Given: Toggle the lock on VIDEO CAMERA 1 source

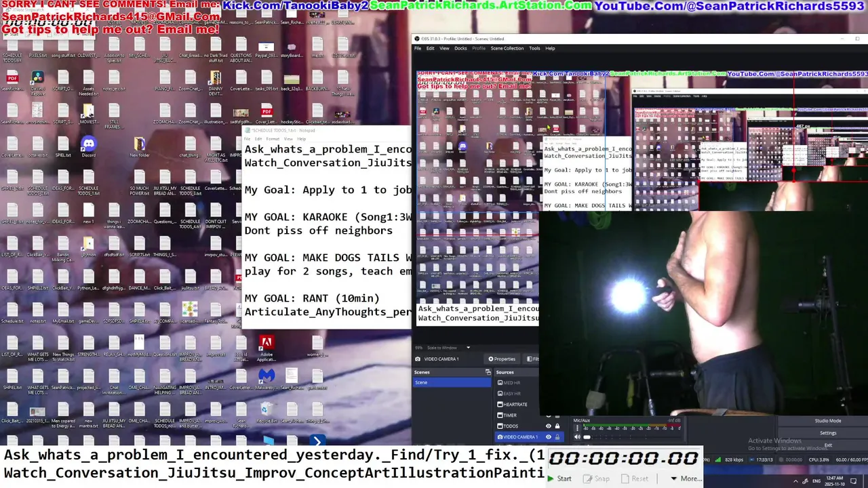Looking at the screenshot, I should click(557, 437).
